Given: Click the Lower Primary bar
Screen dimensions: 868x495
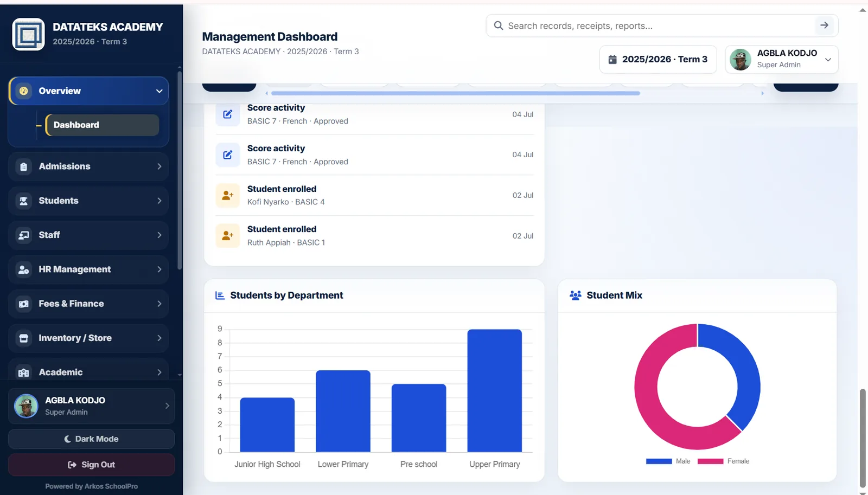Looking at the screenshot, I should (x=343, y=411).
